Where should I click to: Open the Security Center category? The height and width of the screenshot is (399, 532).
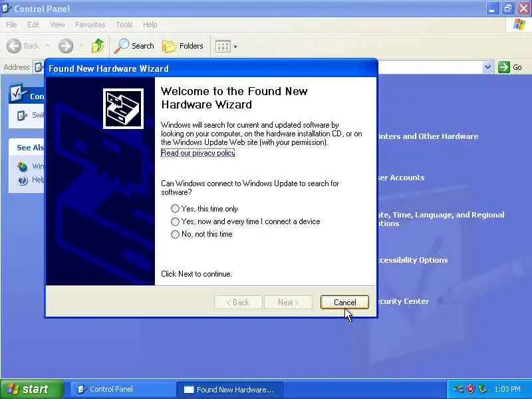pyautogui.click(x=404, y=301)
